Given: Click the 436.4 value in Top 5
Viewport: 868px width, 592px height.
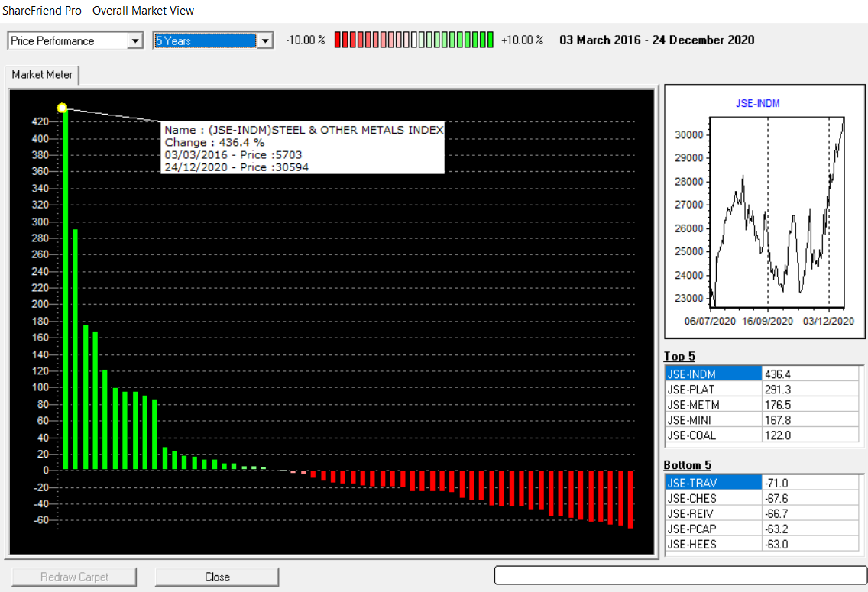Looking at the screenshot, I should [x=811, y=374].
